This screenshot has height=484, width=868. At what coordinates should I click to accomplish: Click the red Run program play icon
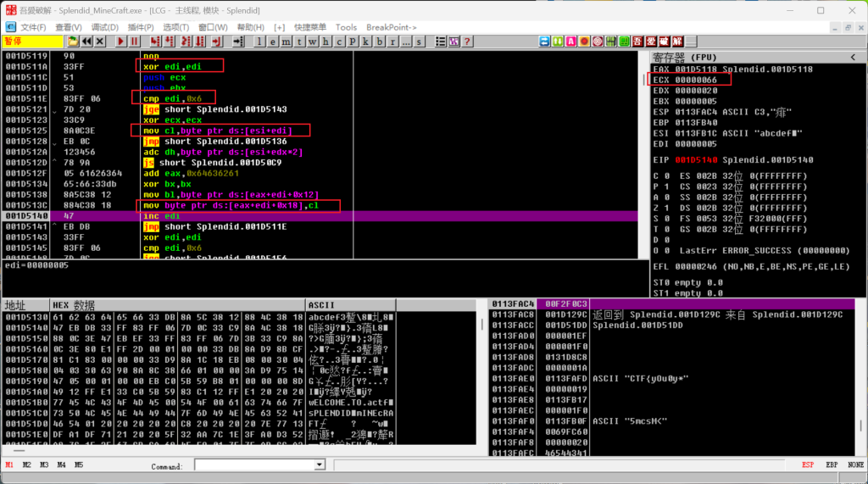(121, 42)
